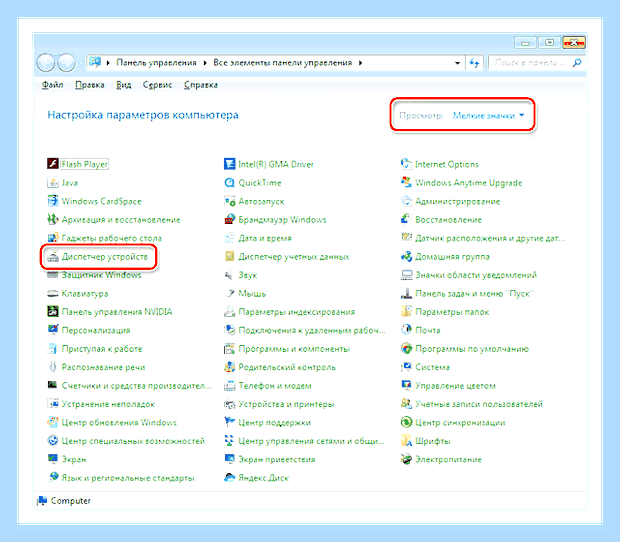Open Язык и региональные стандарты link
This screenshot has width=620, height=542.
point(128,478)
